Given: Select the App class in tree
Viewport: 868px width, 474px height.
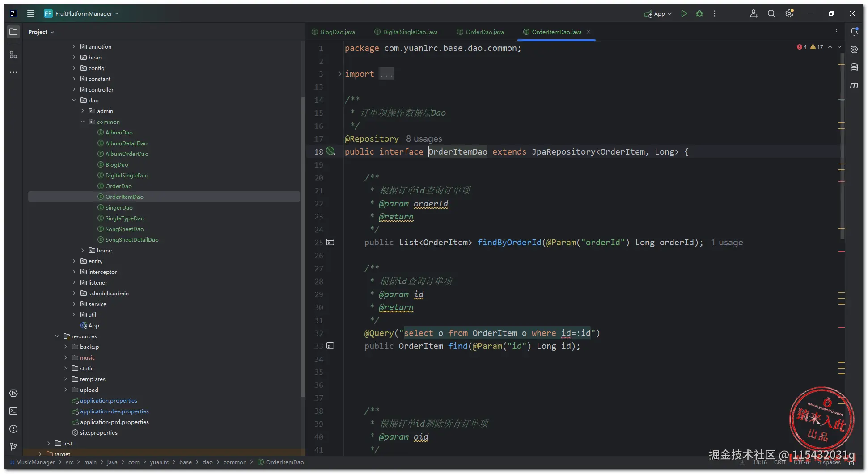Looking at the screenshot, I should click(93, 325).
